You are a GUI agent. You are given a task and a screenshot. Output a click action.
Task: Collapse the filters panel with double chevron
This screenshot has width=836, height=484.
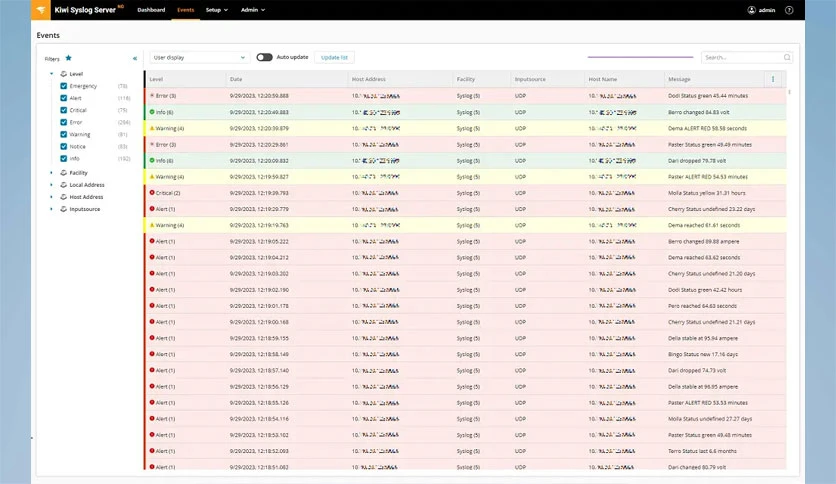tap(135, 58)
